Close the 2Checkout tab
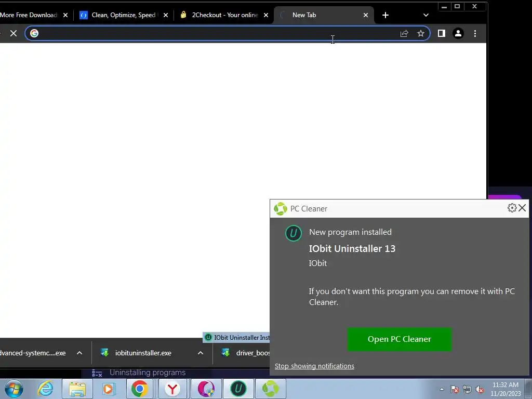Viewport: 532px width, 399px height. [x=266, y=15]
